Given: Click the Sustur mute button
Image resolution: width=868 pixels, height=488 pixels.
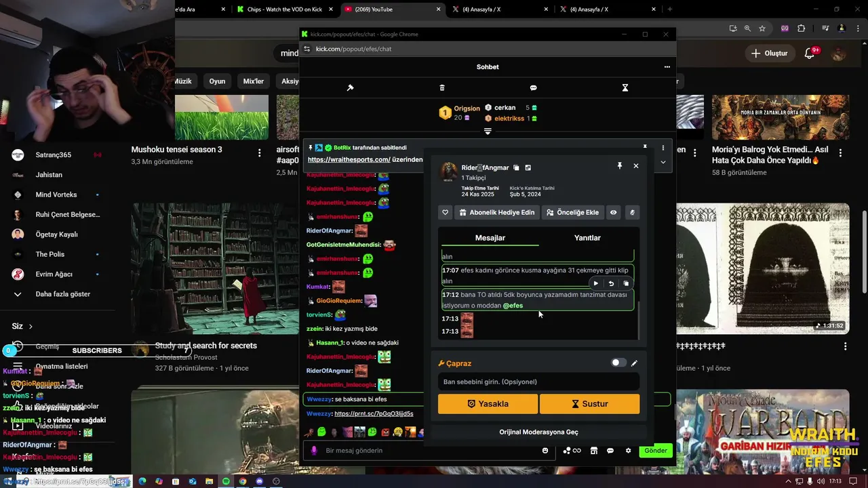Looking at the screenshot, I should tap(589, 403).
